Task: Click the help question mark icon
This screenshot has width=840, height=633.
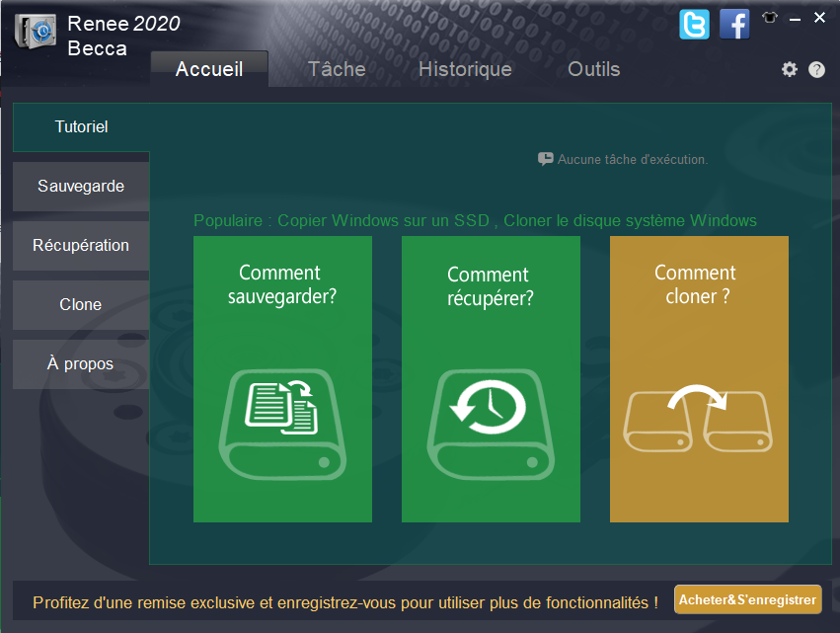Action: coord(816,69)
